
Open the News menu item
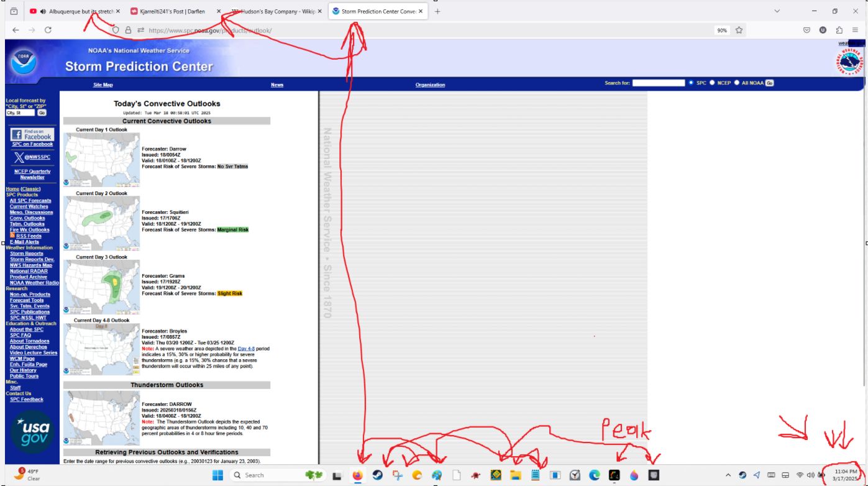277,85
